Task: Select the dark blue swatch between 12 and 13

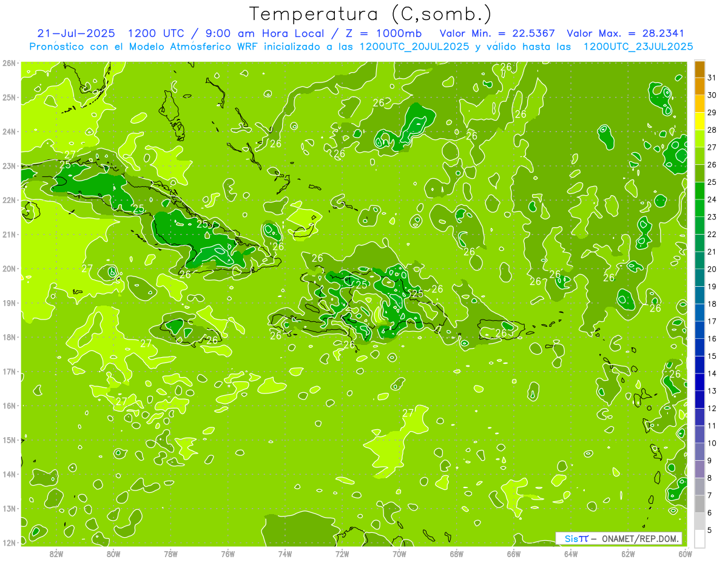Action: (x=699, y=400)
